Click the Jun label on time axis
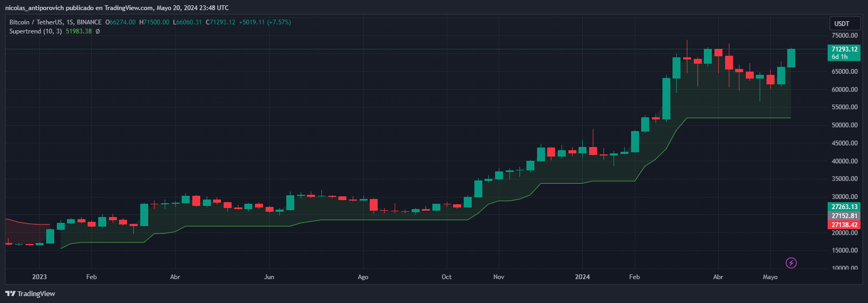The height and width of the screenshot is (303, 868). [269, 277]
